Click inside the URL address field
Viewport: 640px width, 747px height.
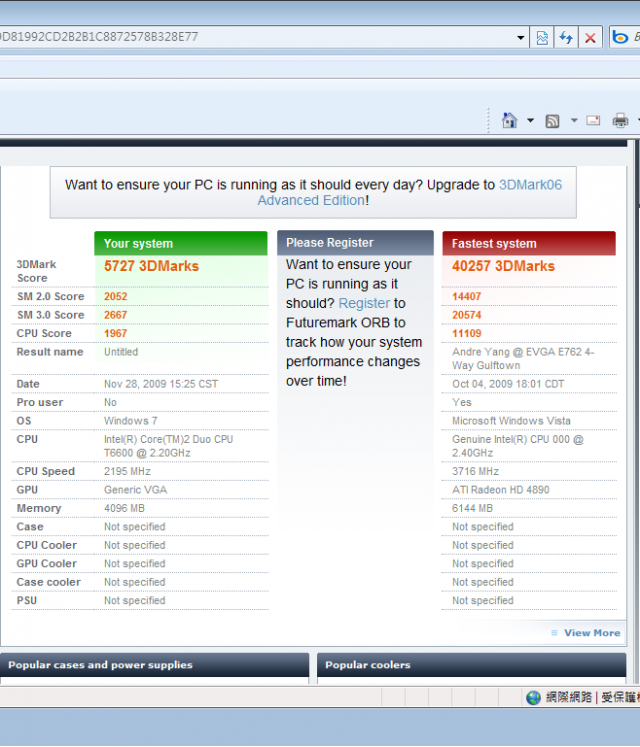[255, 37]
